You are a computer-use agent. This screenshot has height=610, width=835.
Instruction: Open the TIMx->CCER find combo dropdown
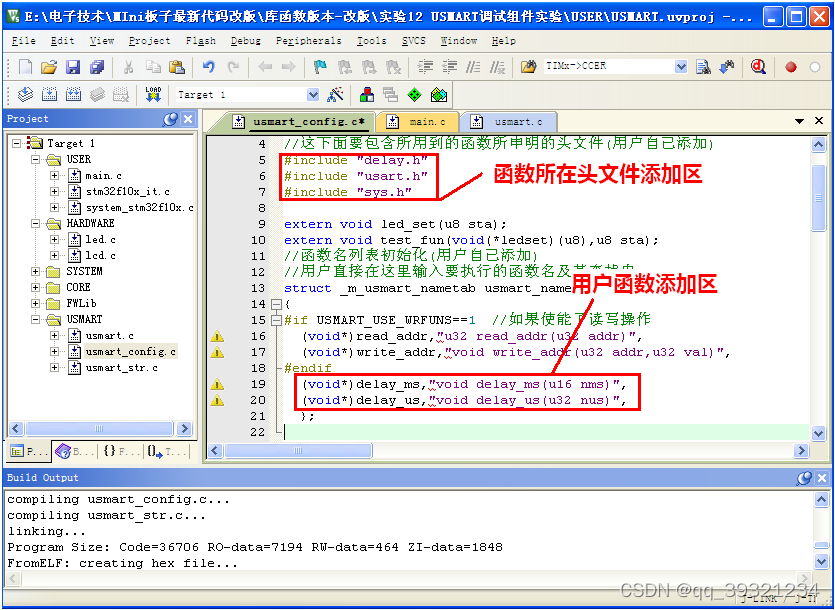tap(681, 67)
